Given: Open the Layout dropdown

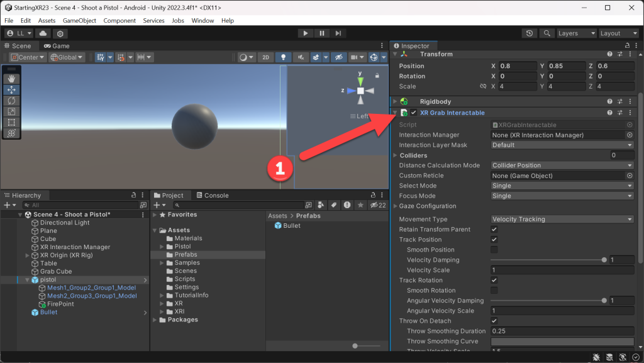Looking at the screenshot, I should 619,33.
